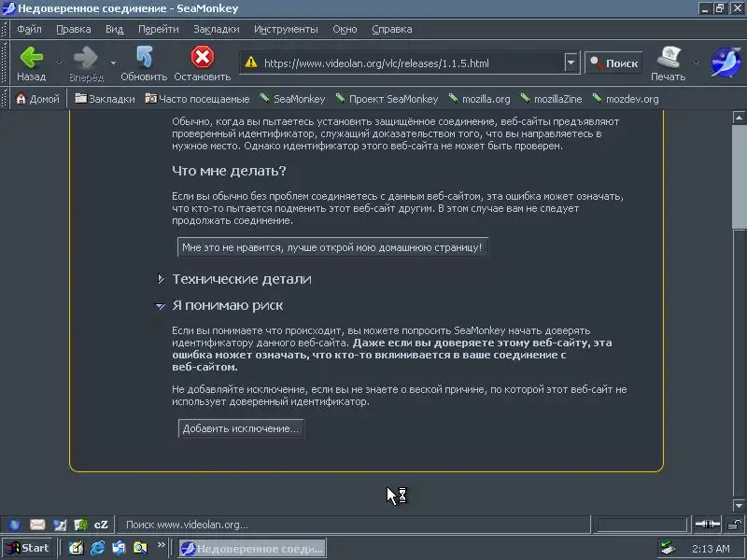Viewport: 747px width, 560px height.
Task: Open Composer component from status bar
Action: [x=60, y=525]
